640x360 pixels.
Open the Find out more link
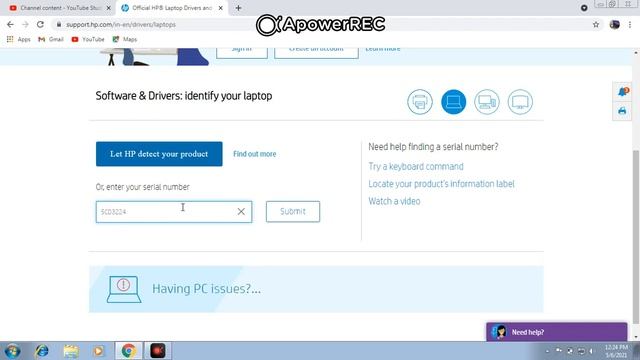pos(255,154)
